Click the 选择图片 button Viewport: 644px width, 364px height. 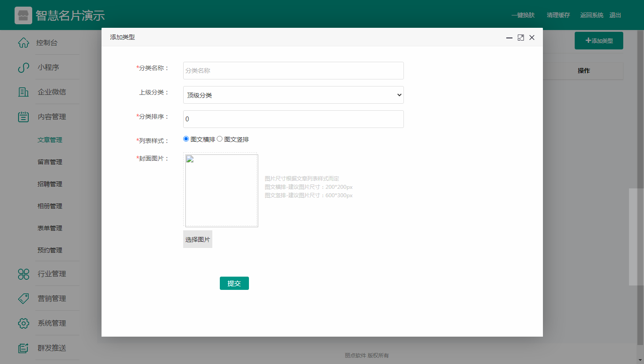tap(198, 239)
